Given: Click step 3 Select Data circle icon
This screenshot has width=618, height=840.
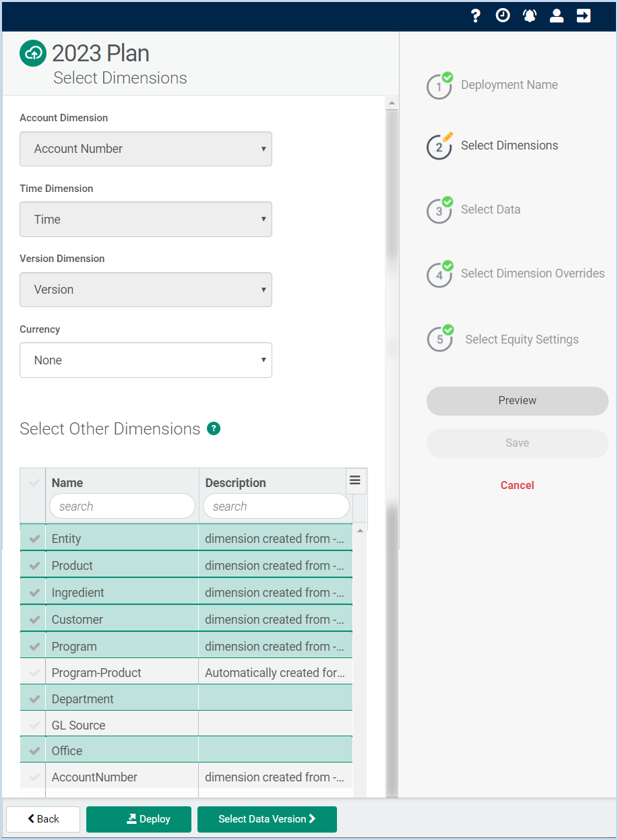Looking at the screenshot, I should 439,211.
